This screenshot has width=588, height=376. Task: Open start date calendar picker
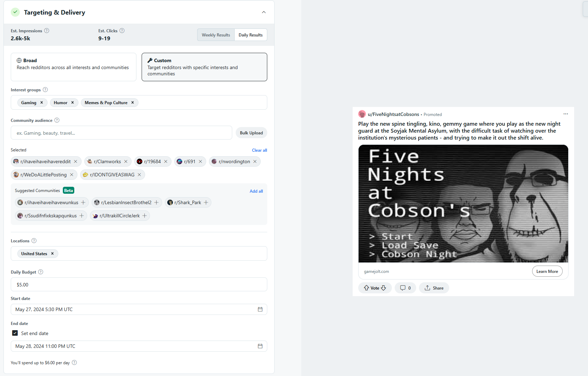point(260,309)
